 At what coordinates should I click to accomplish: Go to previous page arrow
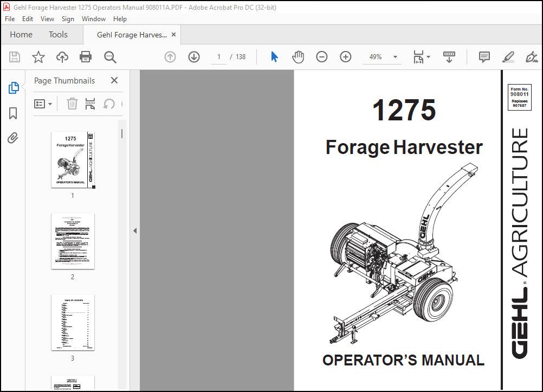pyautogui.click(x=170, y=57)
